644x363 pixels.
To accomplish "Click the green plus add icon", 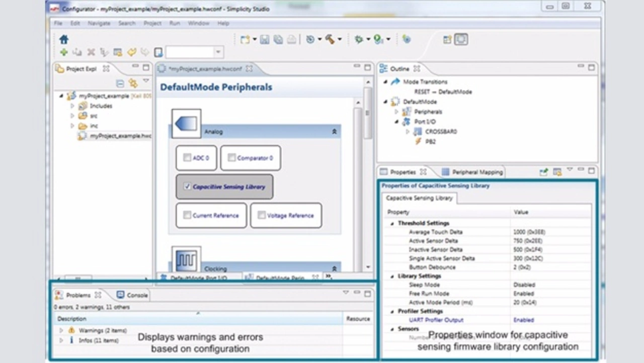I will (64, 52).
